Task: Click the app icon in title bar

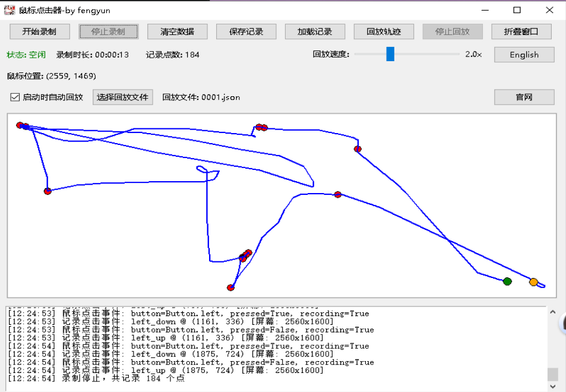Action: click(10, 10)
